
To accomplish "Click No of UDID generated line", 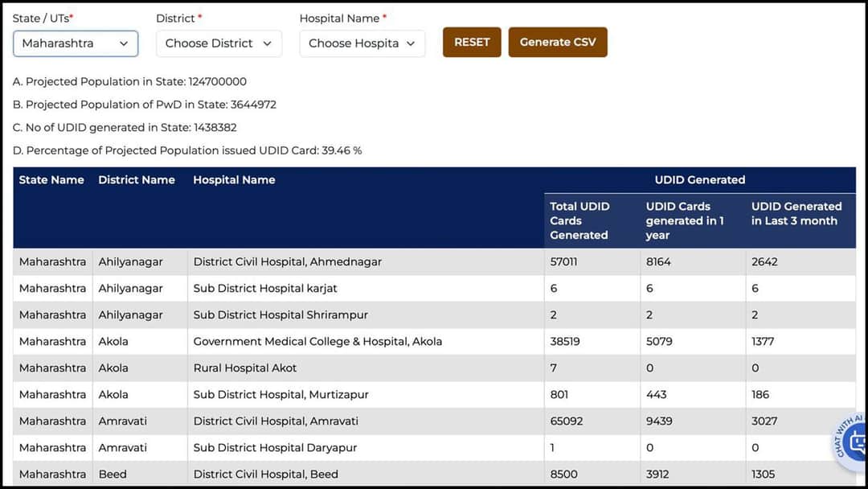I will click(125, 128).
